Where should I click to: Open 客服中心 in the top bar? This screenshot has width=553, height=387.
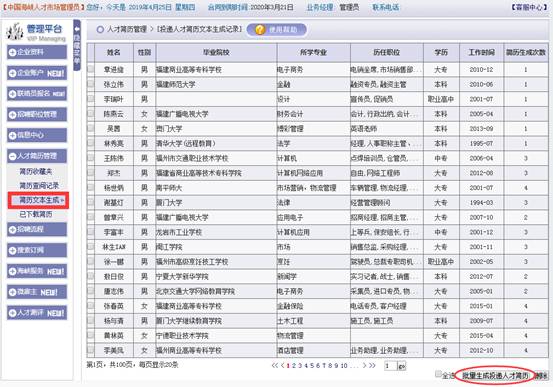[530, 7]
